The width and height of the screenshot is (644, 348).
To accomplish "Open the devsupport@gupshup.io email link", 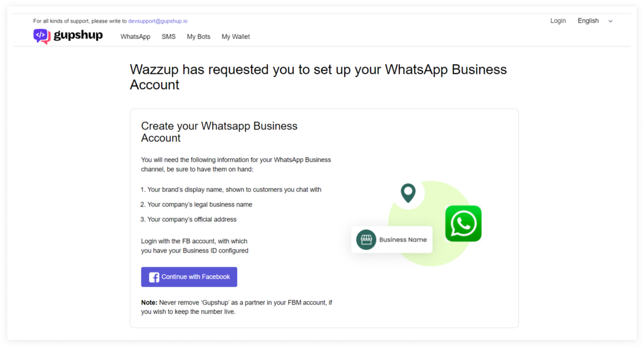I will click(x=157, y=21).
